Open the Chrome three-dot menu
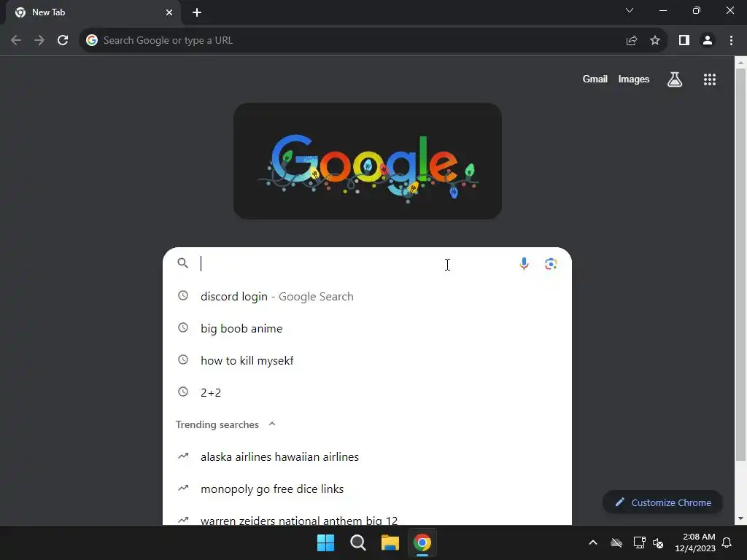 731,41
